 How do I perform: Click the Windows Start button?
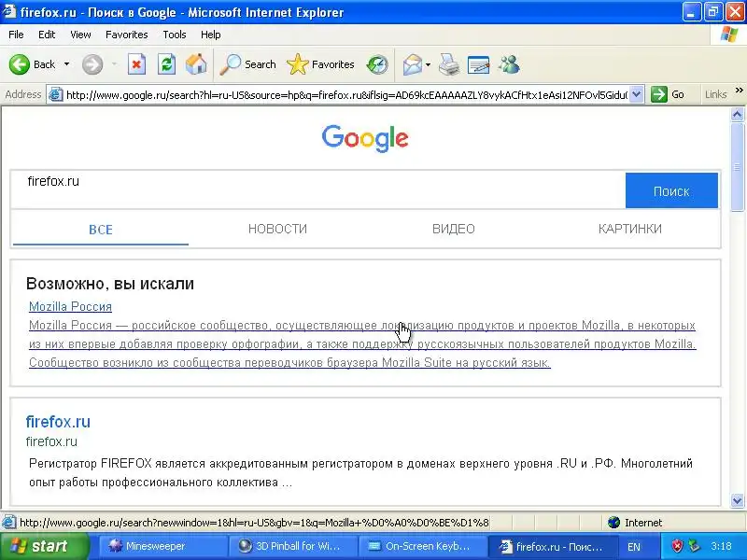45,546
